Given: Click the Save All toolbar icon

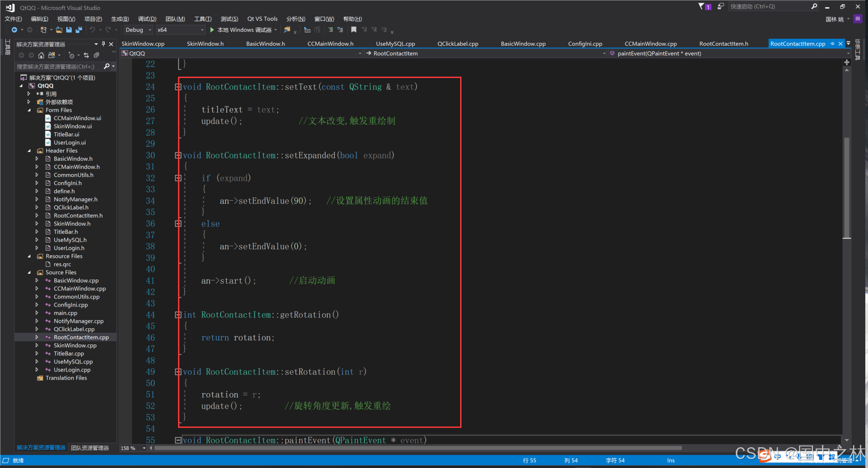Looking at the screenshot, I should [79, 30].
